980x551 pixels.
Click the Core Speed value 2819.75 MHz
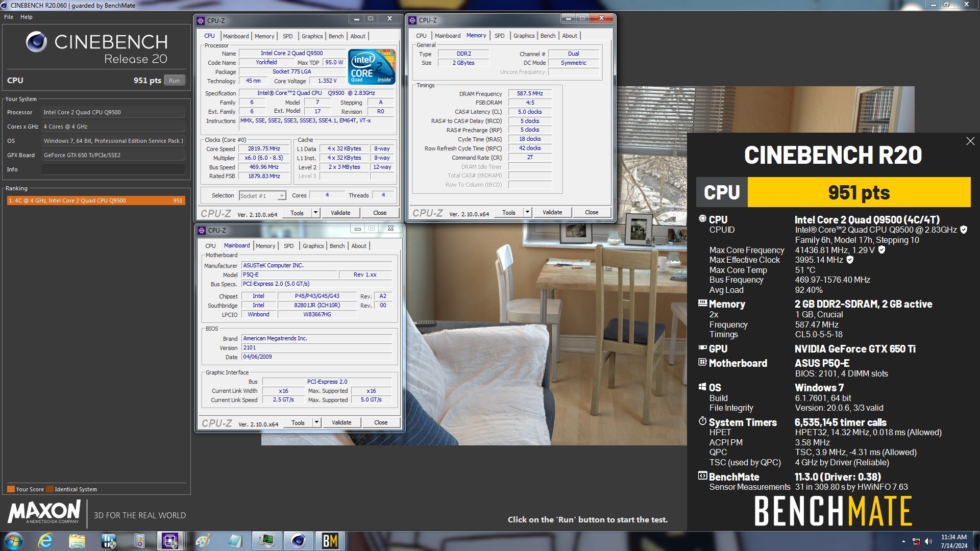coord(264,149)
